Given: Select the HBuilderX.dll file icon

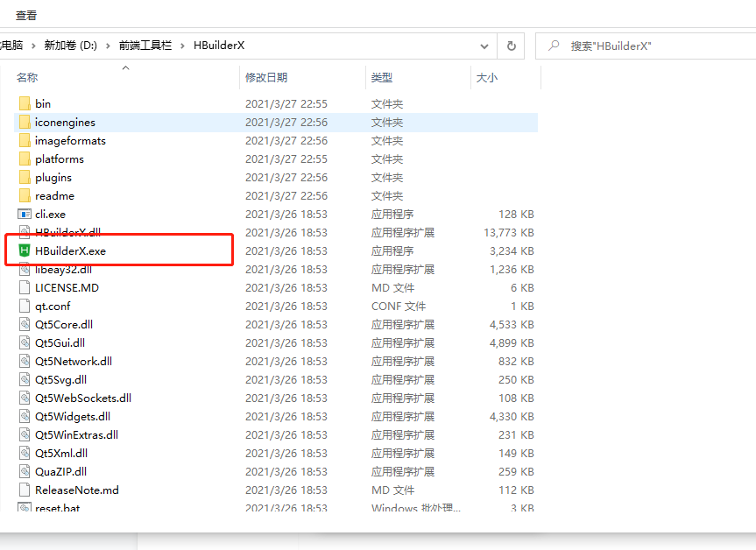Looking at the screenshot, I should point(25,232).
